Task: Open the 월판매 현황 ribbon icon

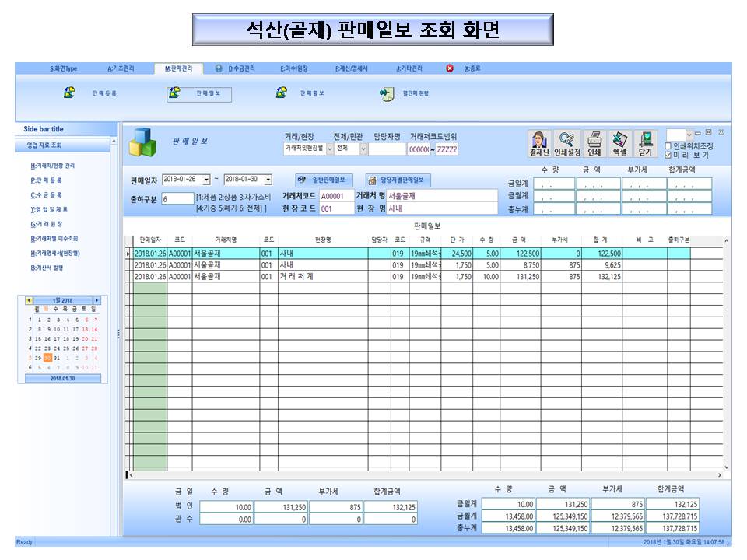Action: click(386, 93)
